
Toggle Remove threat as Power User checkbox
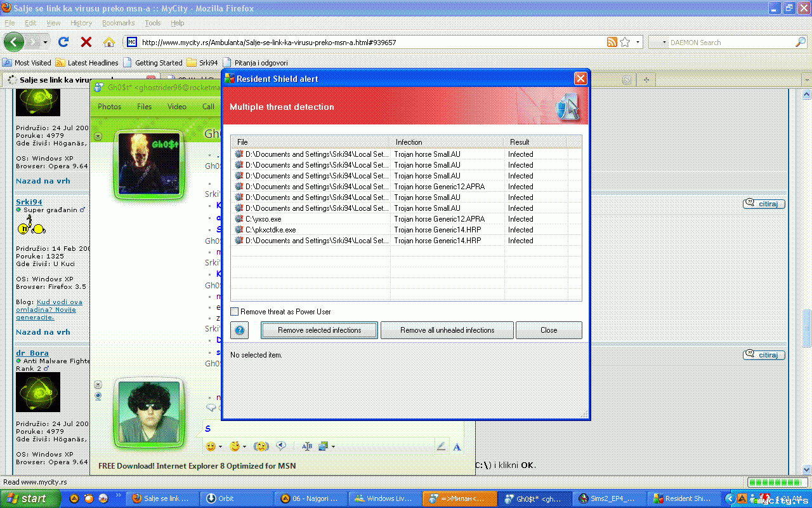[235, 312]
